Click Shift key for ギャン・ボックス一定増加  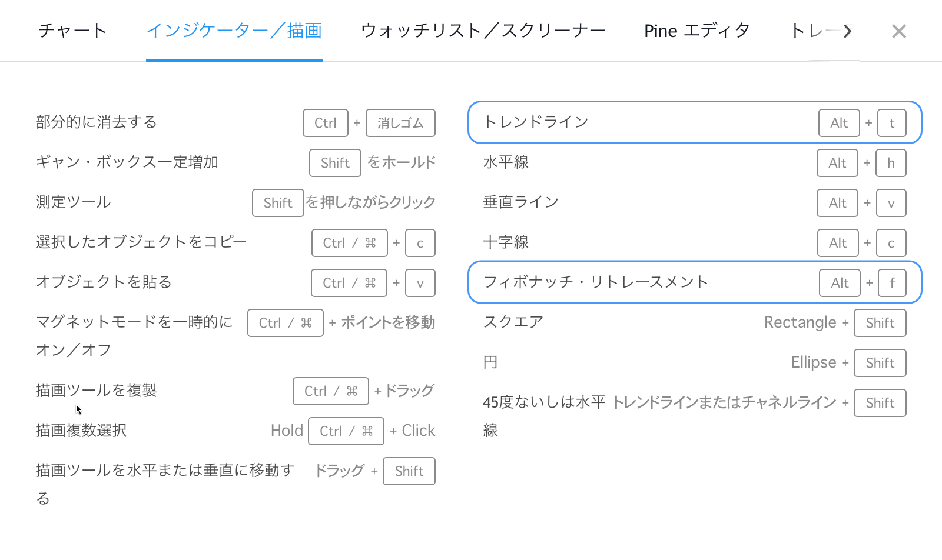pyautogui.click(x=335, y=163)
